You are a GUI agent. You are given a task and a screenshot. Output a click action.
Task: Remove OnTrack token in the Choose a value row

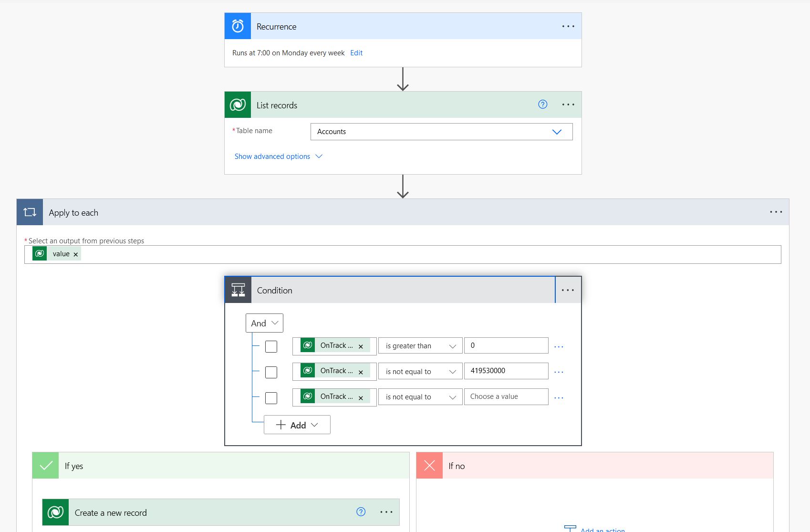coord(361,397)
